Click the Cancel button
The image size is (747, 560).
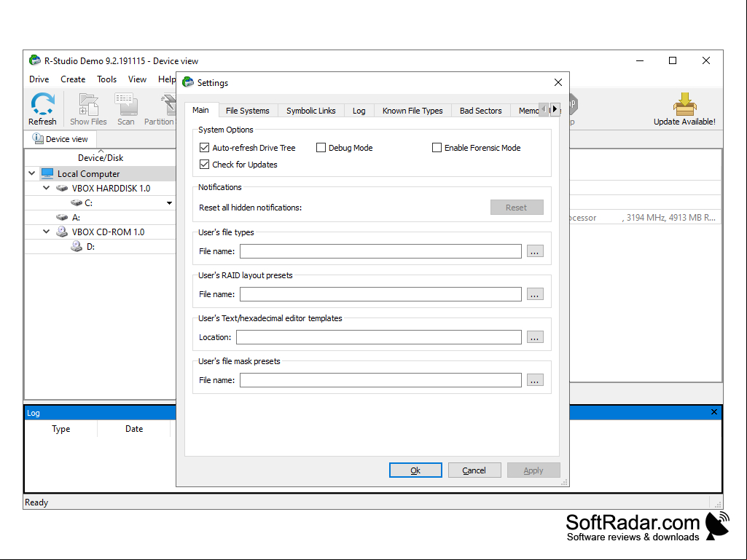click(474, 470)
